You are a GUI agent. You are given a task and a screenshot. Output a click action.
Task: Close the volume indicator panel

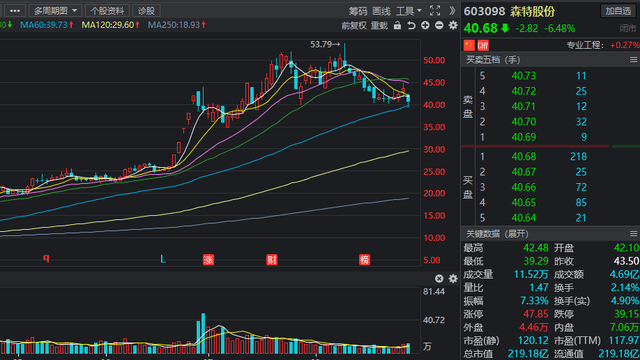tap(439, 278)
